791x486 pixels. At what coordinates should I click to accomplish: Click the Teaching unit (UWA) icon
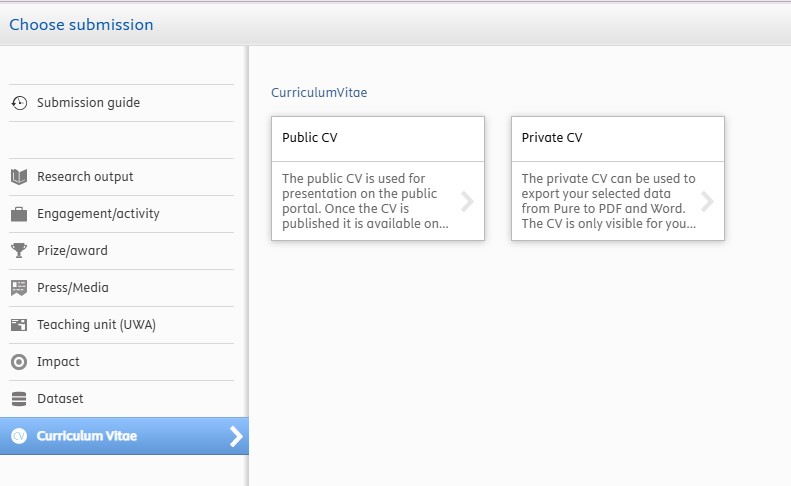click(19, 325)
